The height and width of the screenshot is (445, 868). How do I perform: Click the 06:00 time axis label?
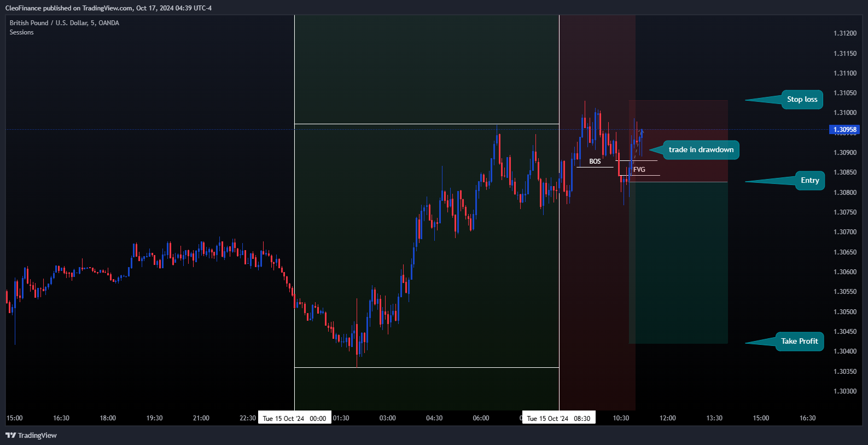(481, 418)
